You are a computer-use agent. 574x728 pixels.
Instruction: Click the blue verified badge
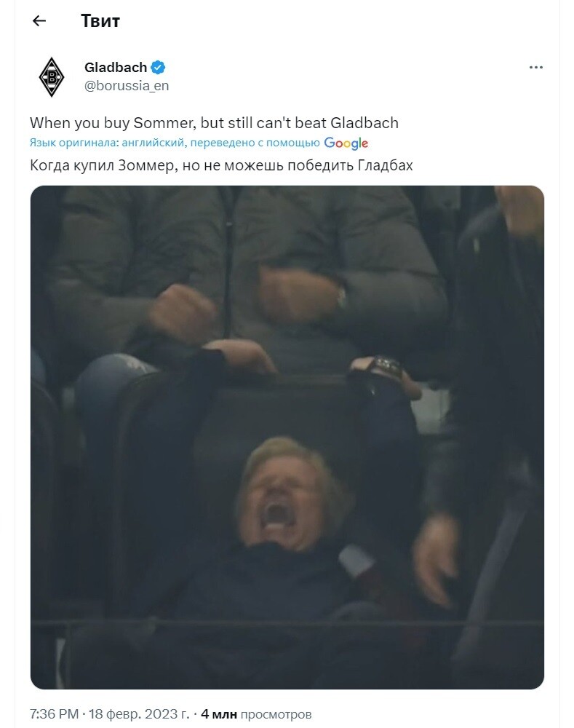point(159,67)
